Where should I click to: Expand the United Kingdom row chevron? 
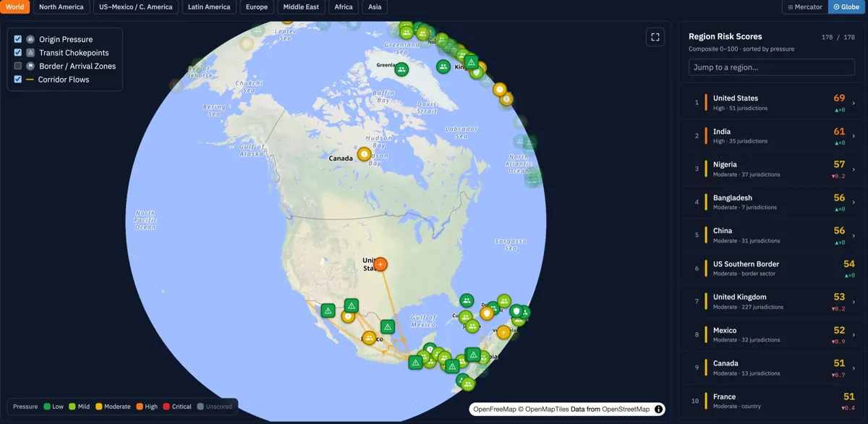coord(854,302)
